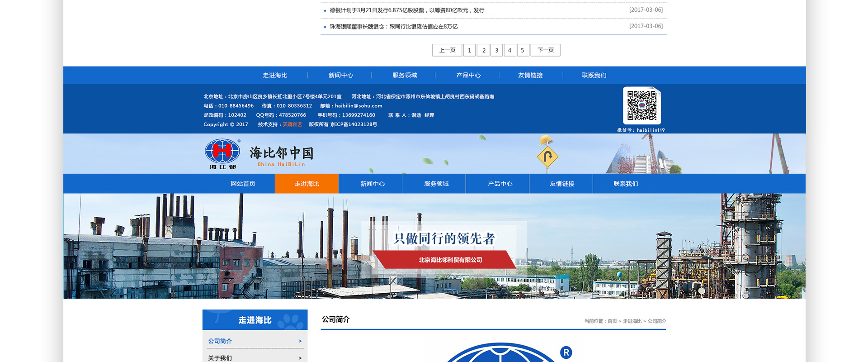This screenshot has width=868, height=362.
Task: Open the 珠海银隆董事长 news article
Action: coord(393,27)
